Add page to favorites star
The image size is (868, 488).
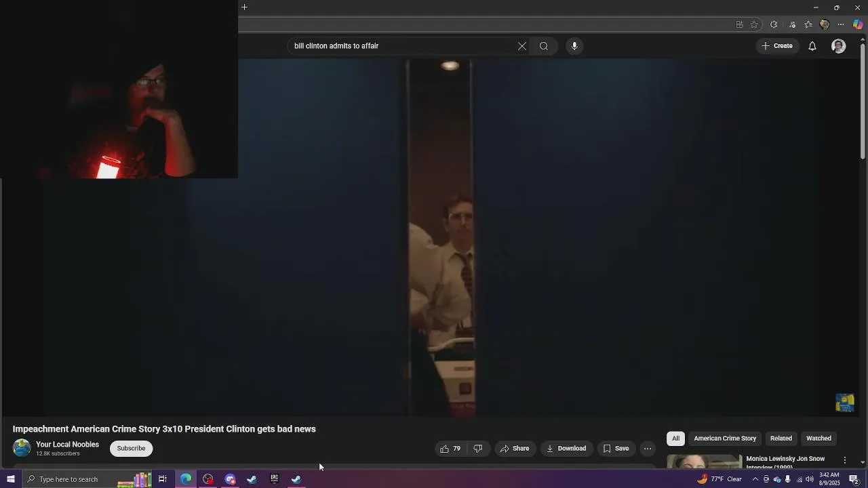tap(754, 25)
